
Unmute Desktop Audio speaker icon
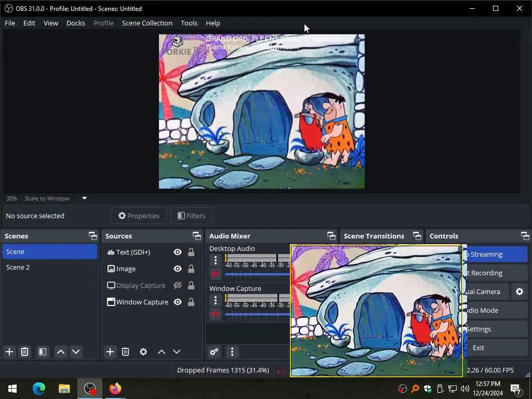click(x=215, y=274)
